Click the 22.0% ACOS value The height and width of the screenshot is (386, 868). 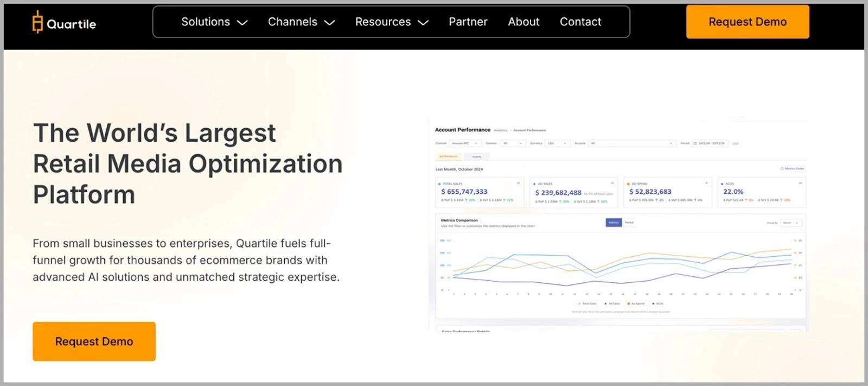(733, 192)
